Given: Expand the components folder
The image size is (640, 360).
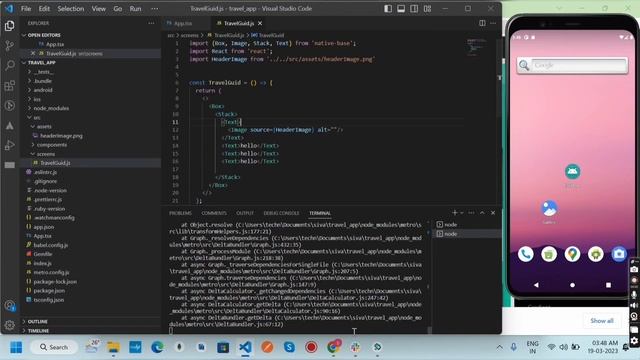Looking at the screenshot, I should (52, 144).
